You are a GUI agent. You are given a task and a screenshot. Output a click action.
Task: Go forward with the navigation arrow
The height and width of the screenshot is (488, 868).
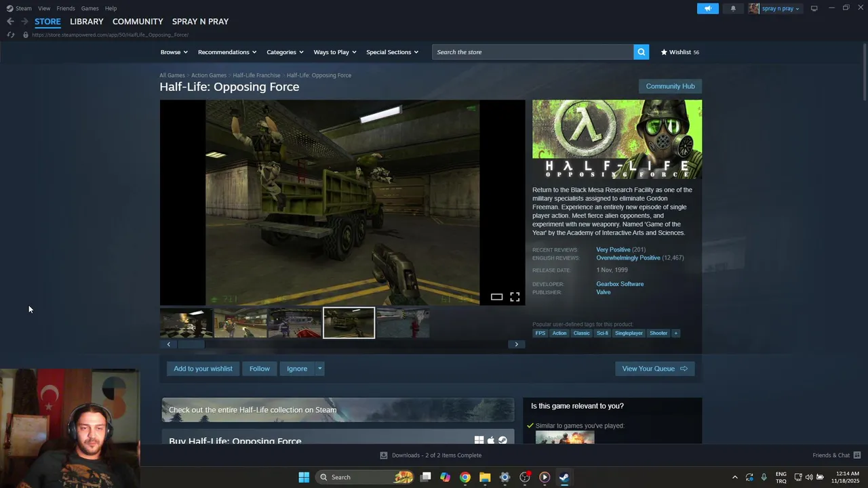coord(24,22)
